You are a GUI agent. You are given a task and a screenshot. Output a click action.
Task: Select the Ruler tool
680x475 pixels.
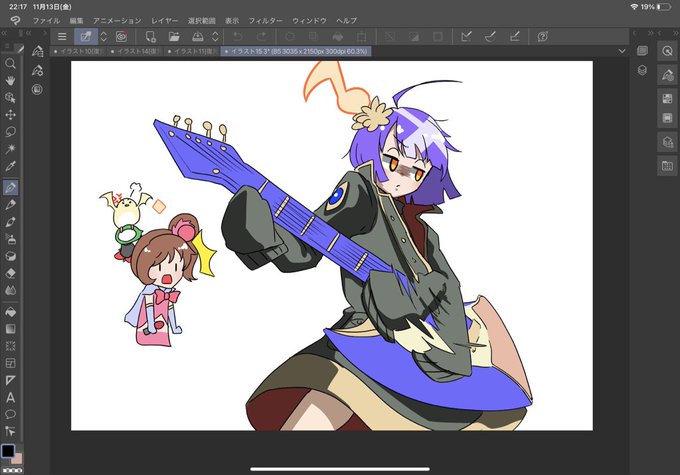[x=10, y=380]
